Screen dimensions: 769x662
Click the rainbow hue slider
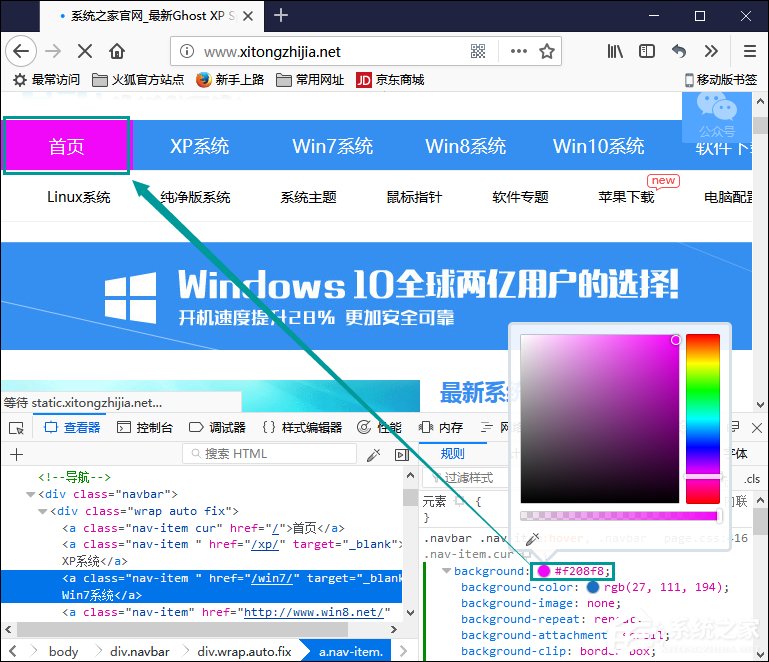pyautogui.click(x=702, y=418)
